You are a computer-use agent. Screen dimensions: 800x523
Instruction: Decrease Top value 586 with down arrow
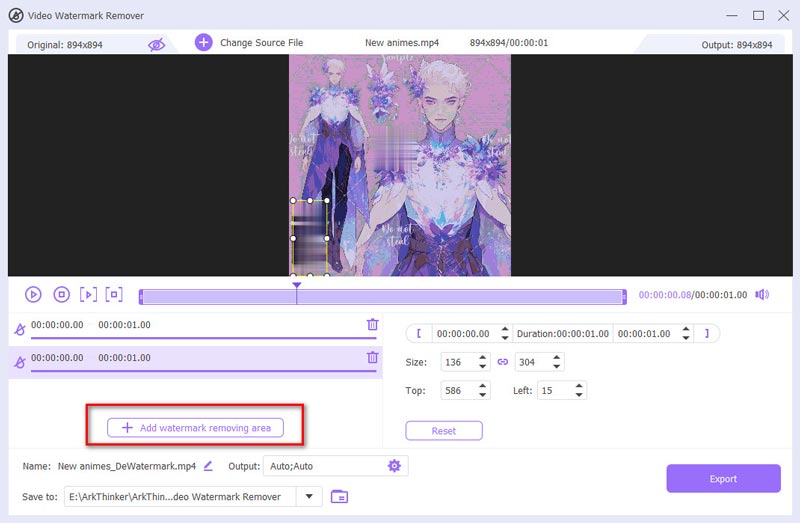click(482, 395)
